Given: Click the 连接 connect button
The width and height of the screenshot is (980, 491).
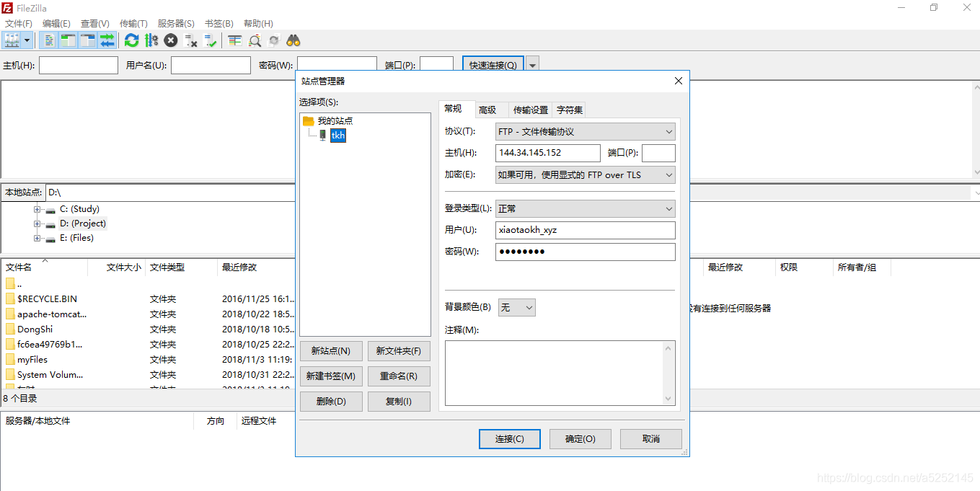Looking at the screenshot, I should (509, 438).
